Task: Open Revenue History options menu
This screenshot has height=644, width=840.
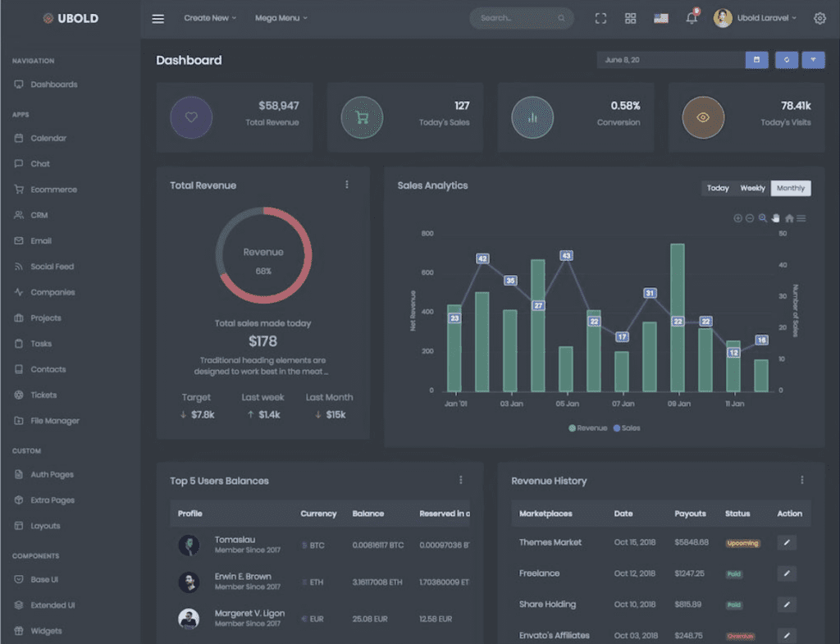Action: (x=802, y=480)
